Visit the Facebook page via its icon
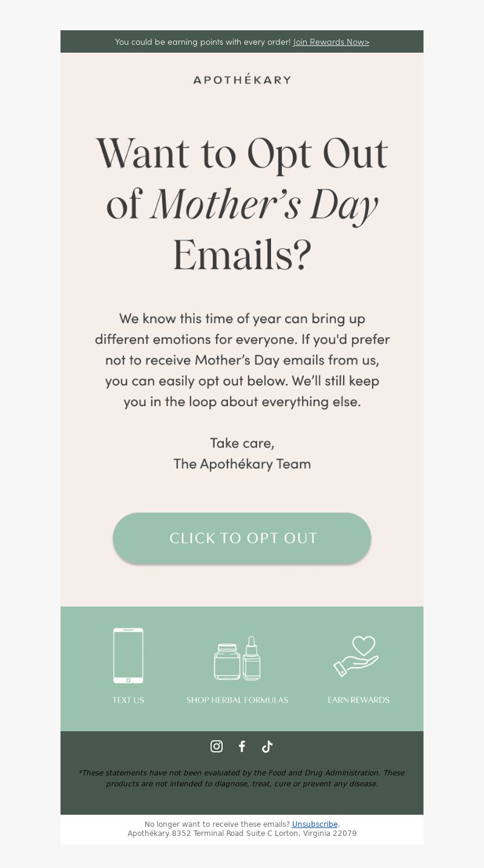Viewport: 484px width, 868px height. [x=242, y=746]
